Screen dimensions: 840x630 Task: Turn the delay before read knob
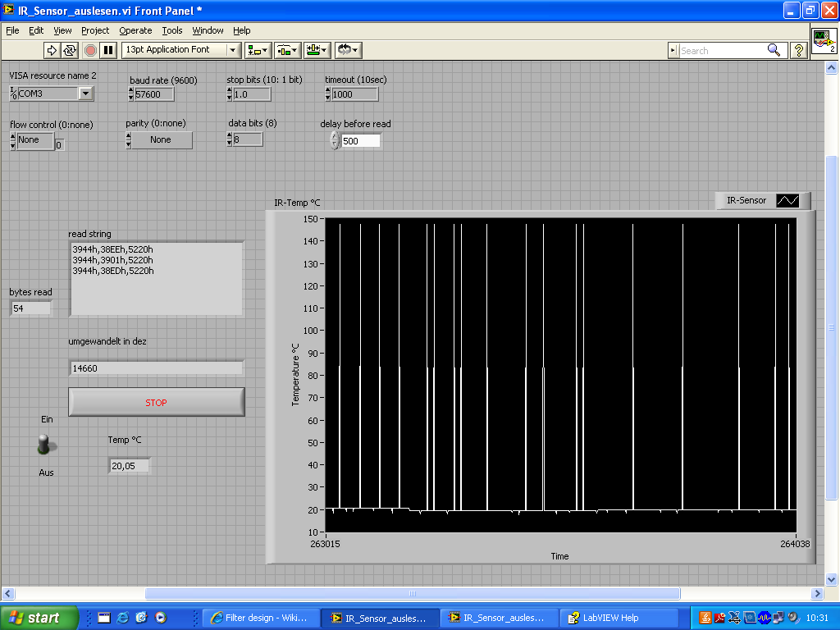pyautogui.click(x=334, y=141)
